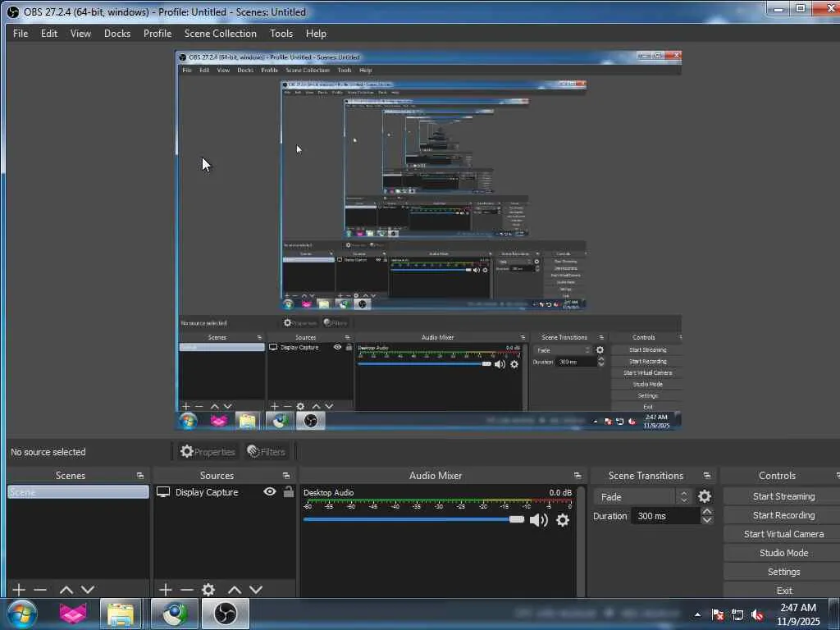Click the muted volume tray icon
Screen dimensions: 840x630
[757, 615]
